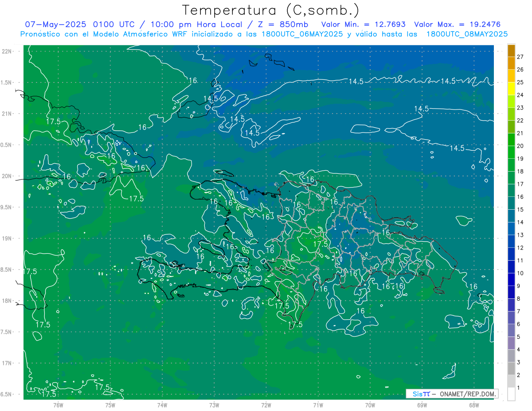Pick the green swatch between 19 and 20
Screen dimensions: 532x411
(x=511, y=152)
